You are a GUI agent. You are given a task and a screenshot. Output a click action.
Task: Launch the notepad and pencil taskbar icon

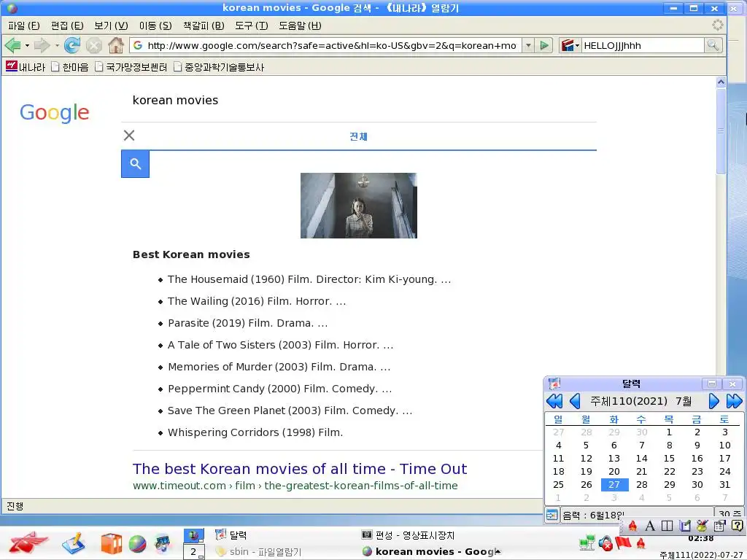click(x=74, y=543)
